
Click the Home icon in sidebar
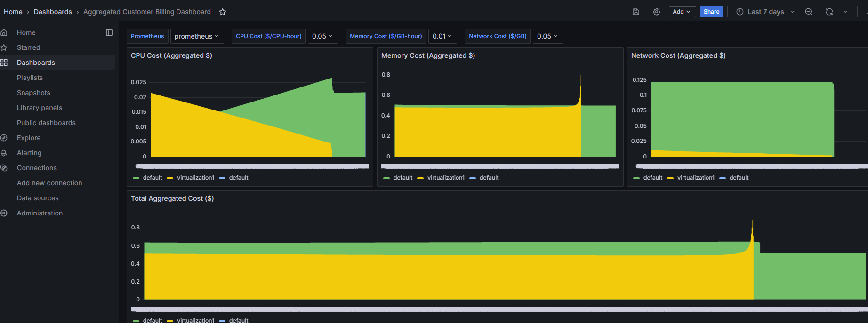[4, 32]
